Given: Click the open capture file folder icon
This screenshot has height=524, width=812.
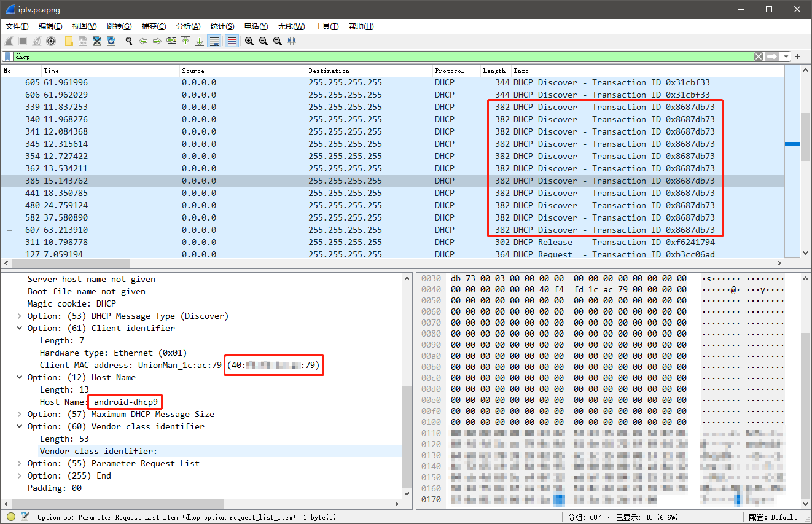Looking at the screenshot, I should click(x=69, y=41).
